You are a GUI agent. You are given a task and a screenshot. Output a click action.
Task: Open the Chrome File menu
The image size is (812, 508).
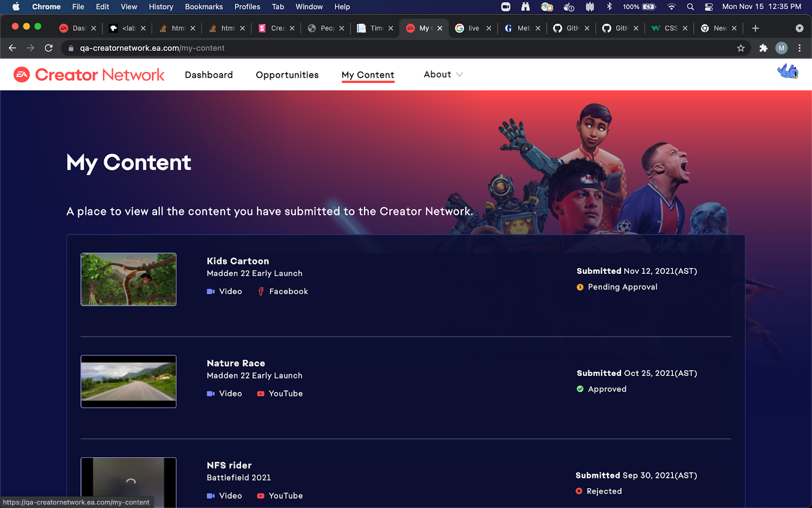[78, 7]
